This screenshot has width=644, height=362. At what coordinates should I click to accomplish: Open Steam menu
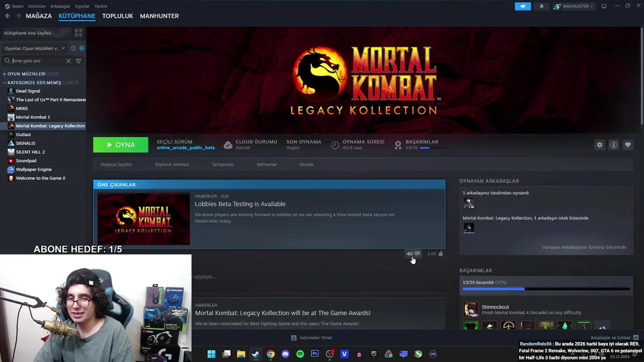click(15, 6)
